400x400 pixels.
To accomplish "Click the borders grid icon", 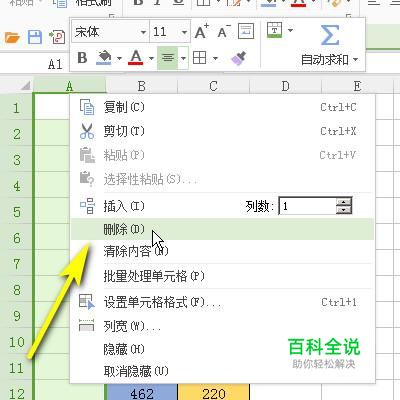I will click(200, 58).
